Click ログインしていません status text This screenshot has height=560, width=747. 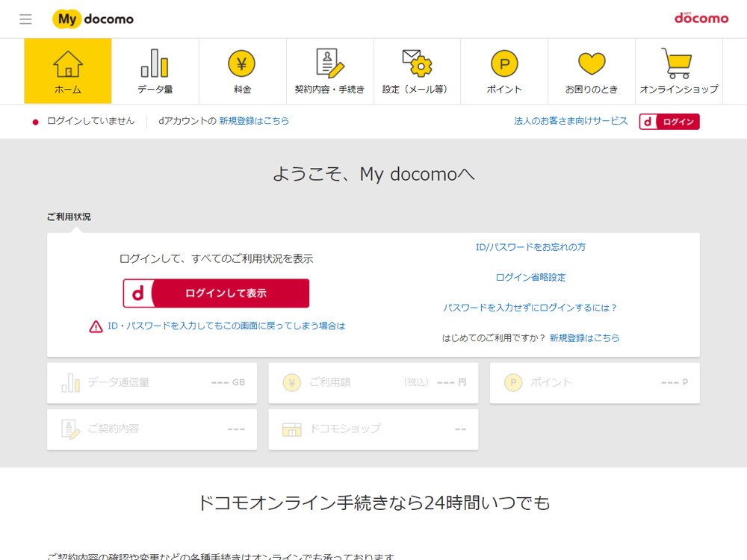(x=90, y=121)
